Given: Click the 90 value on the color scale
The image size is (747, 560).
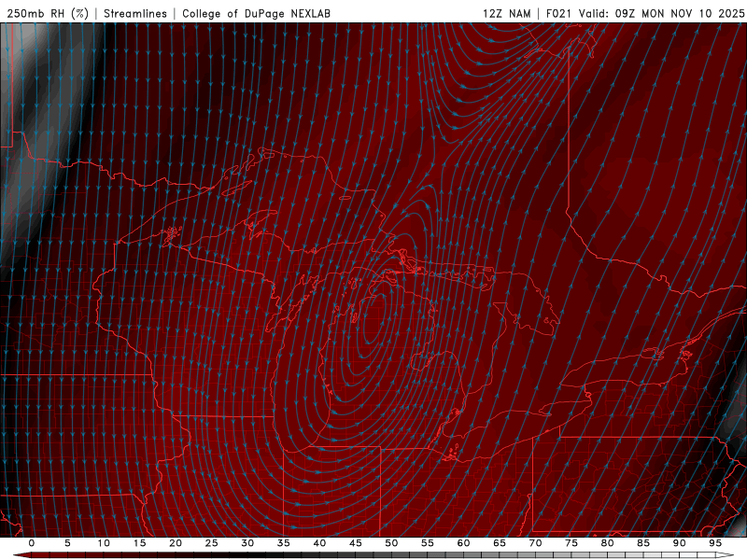Looking at the screenshot, I should [x=679, y=543].
